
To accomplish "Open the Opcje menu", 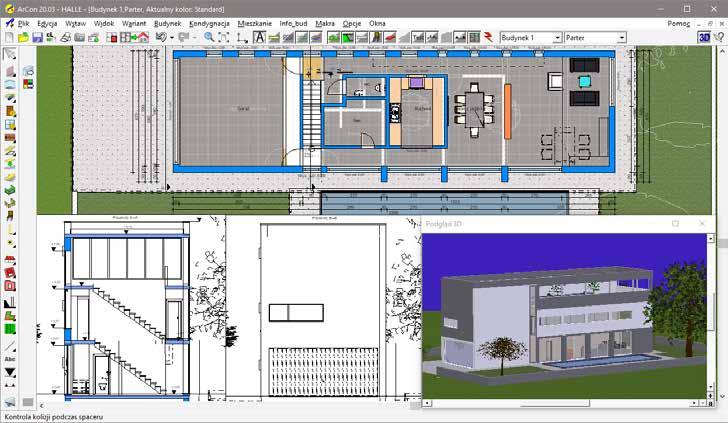I will click(x=352, y=23).
